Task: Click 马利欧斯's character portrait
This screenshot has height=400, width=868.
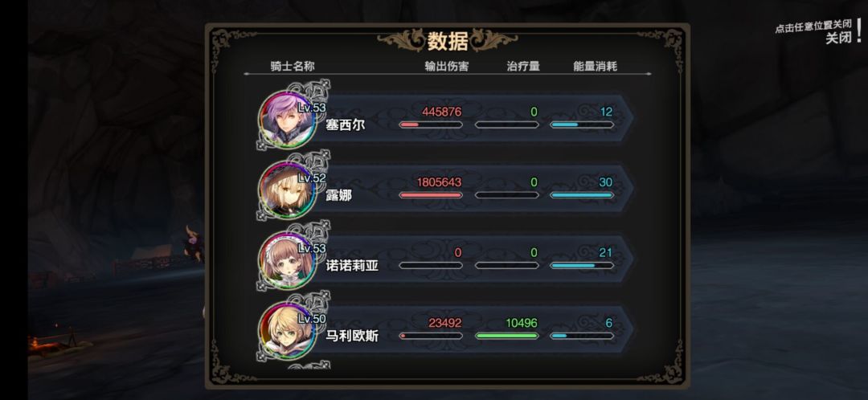Action: click(287, 331)
